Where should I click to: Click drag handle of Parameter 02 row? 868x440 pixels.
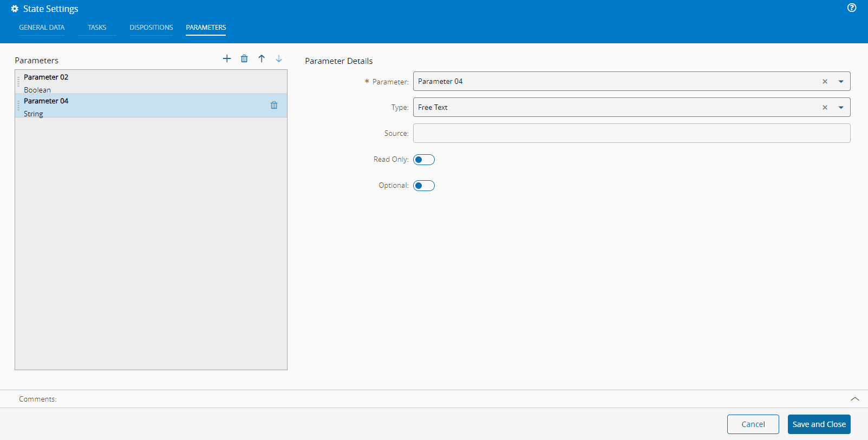point(18,82)
